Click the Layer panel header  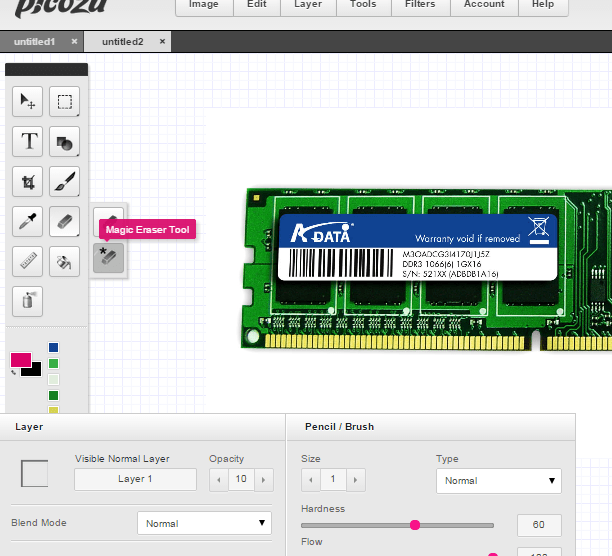click(x=142, y=427)
